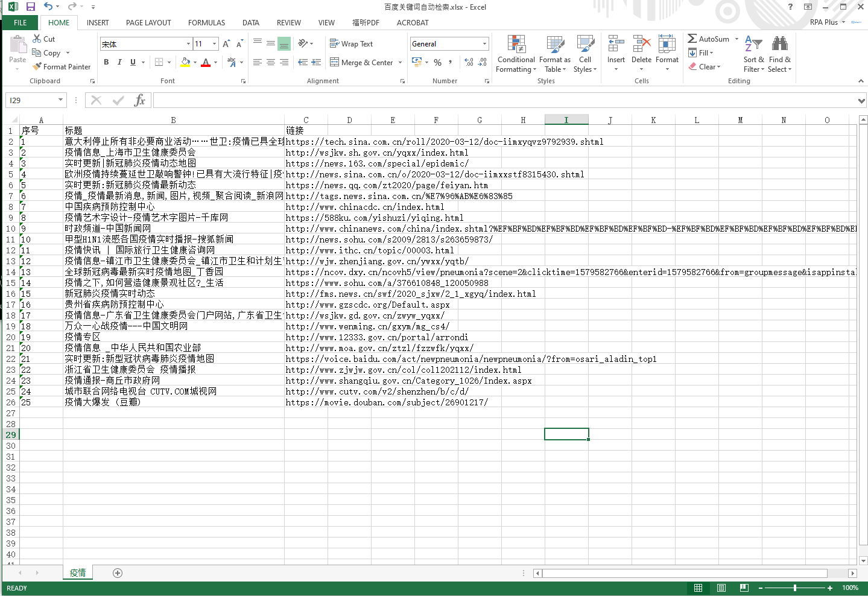Open the Clear dropdown
The image size is (868, 596).
click(x=705, y=67)
